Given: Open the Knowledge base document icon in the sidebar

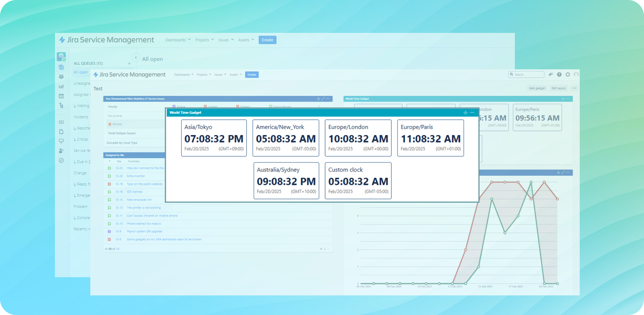Looking at the screenshot, I should [61, 132].
